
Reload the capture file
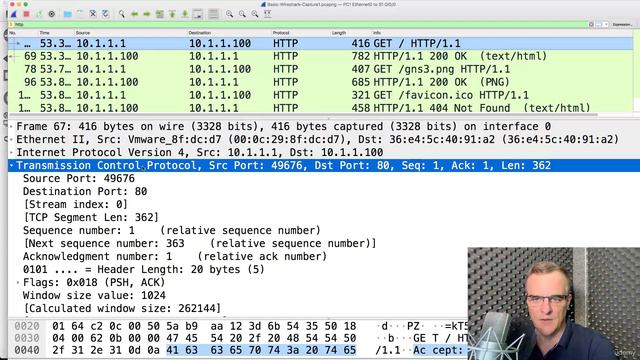[x=105, y=14]
